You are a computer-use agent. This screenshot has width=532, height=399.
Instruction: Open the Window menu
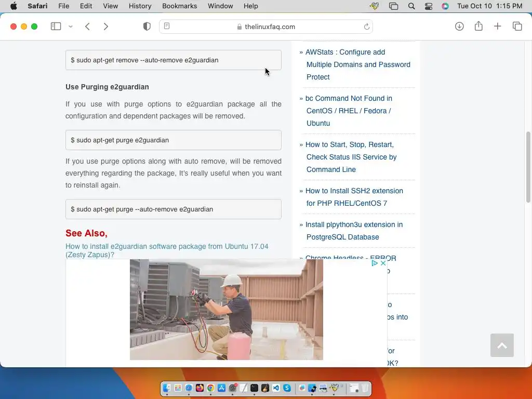[220, 6]
